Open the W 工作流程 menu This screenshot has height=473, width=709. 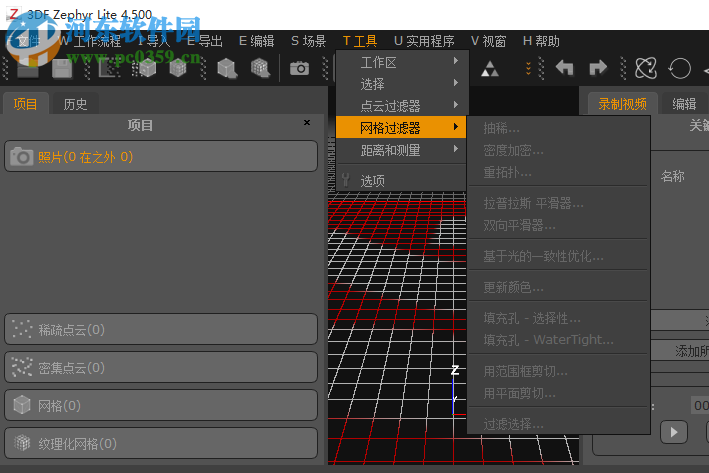pos(90,41)
